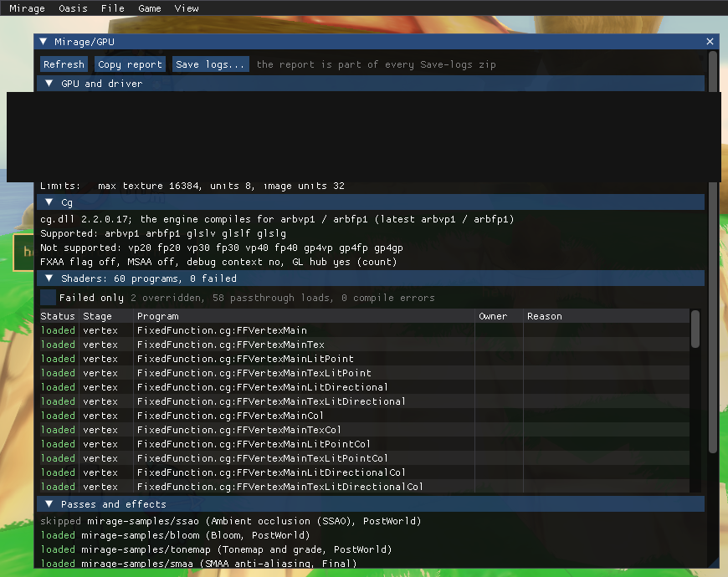
Task: Open the Oasis menu
Action: 73,8
